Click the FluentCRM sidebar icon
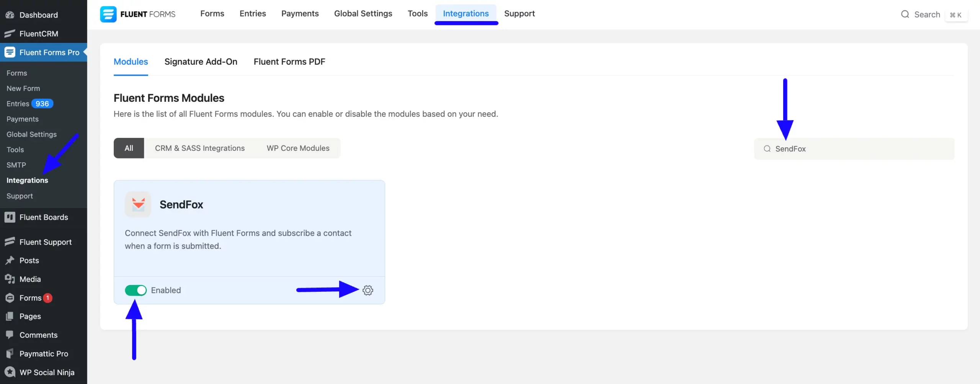The height and width of the screenshot is (384, 980). (x=10, y=34)
